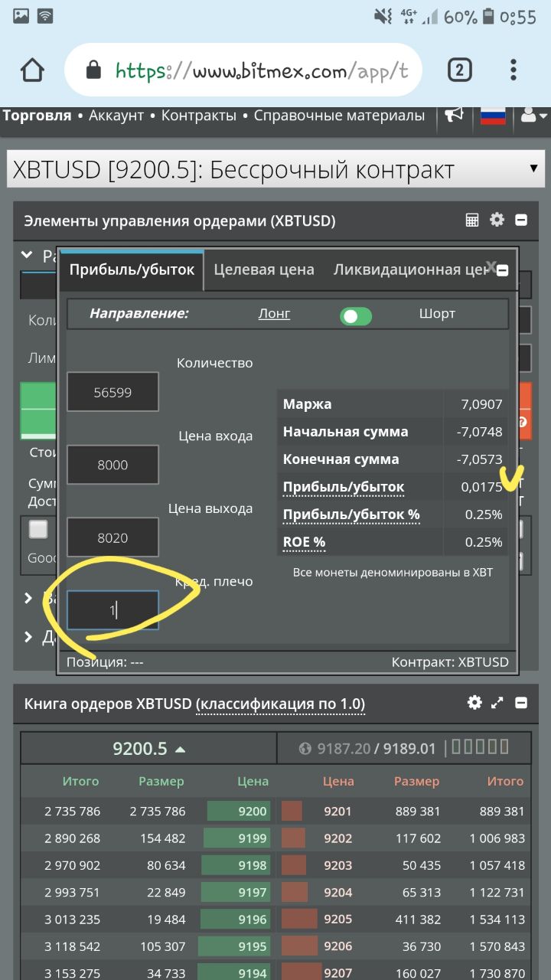Image resolution: width=551 pixels, height=980 pixels.
Task: Switch to Прибыль/убыток tab
Action: 132,269
